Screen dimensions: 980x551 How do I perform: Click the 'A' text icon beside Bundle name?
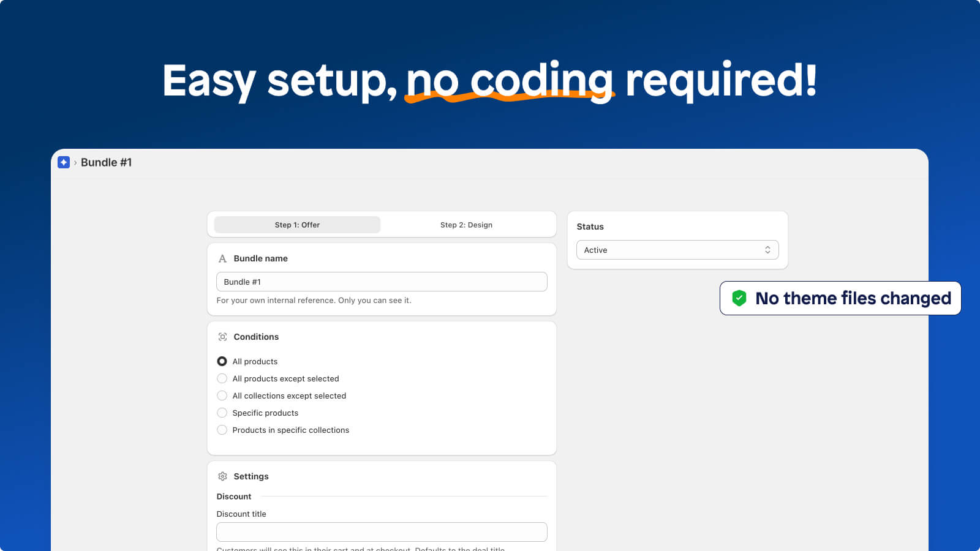click(x=223, y=258)
